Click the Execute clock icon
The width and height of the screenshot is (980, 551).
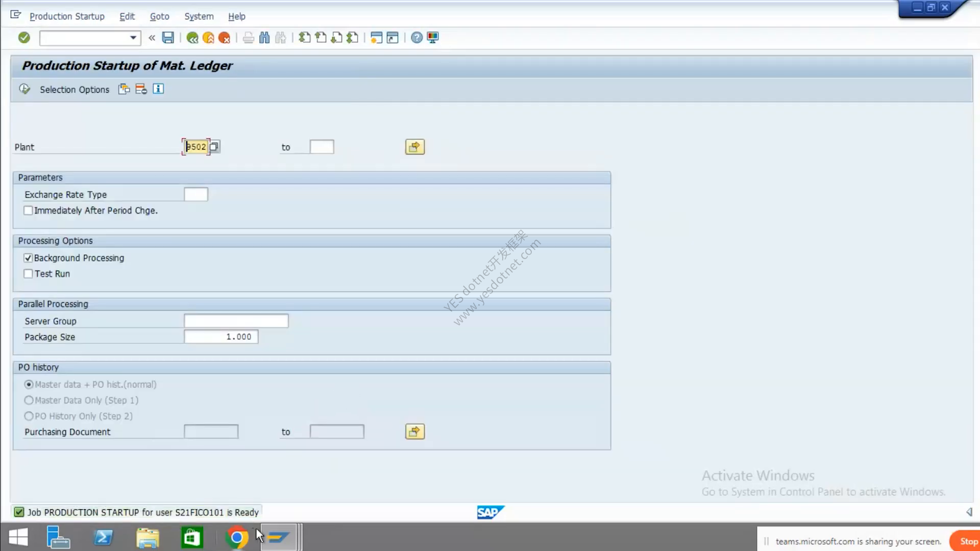24,89
